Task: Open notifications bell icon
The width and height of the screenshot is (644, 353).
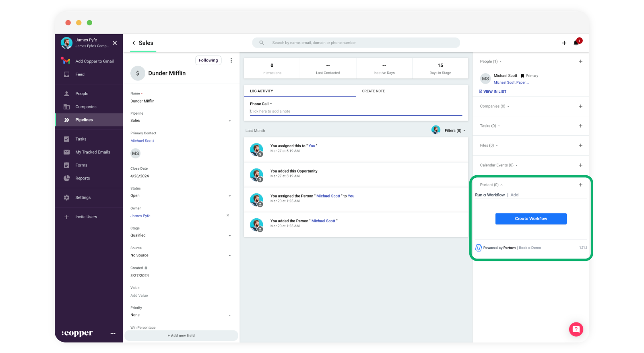Action: pyautogui.click(x=576, y=43)
